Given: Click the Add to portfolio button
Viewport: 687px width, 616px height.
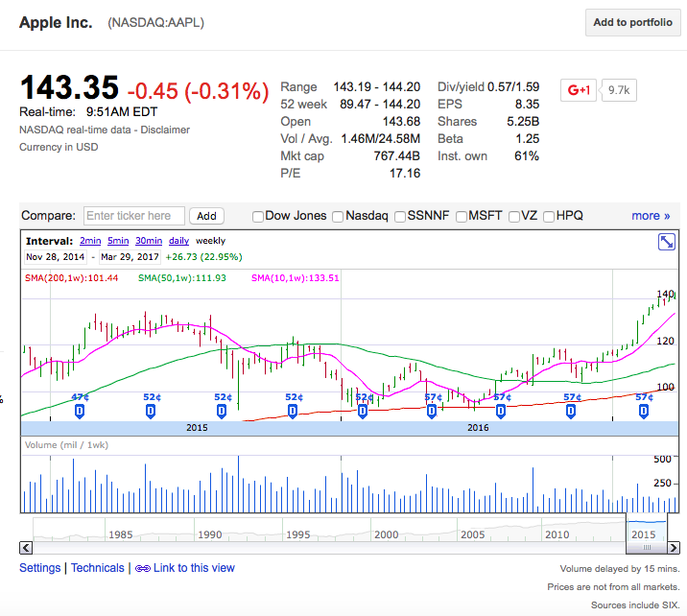Looking at the screenshot, I should pyautogui.click(x=632, y=22).
